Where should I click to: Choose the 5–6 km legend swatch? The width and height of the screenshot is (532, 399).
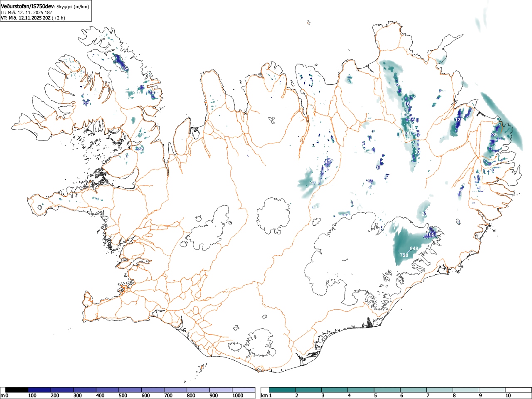[x=387, y=390]
